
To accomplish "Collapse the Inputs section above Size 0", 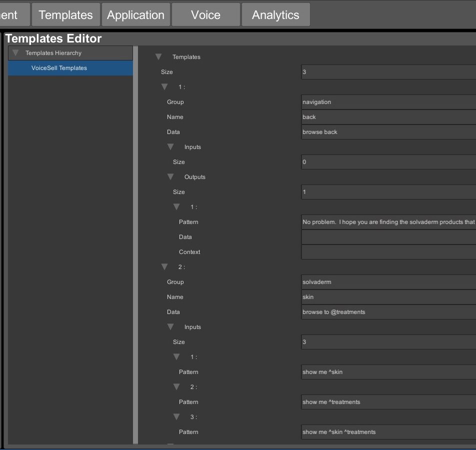I will point(170,147).
